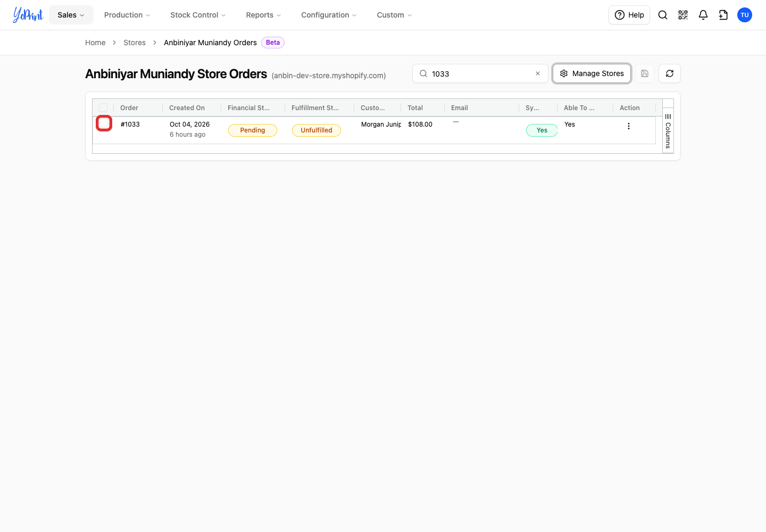
Task: Click the $108.00 total cell
Action: click(420, 124)
